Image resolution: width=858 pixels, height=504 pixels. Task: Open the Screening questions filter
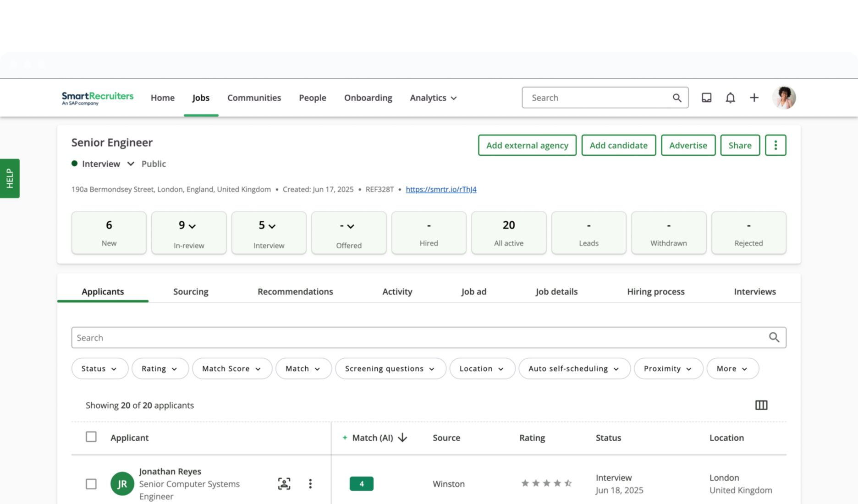[x=390, y=368]
